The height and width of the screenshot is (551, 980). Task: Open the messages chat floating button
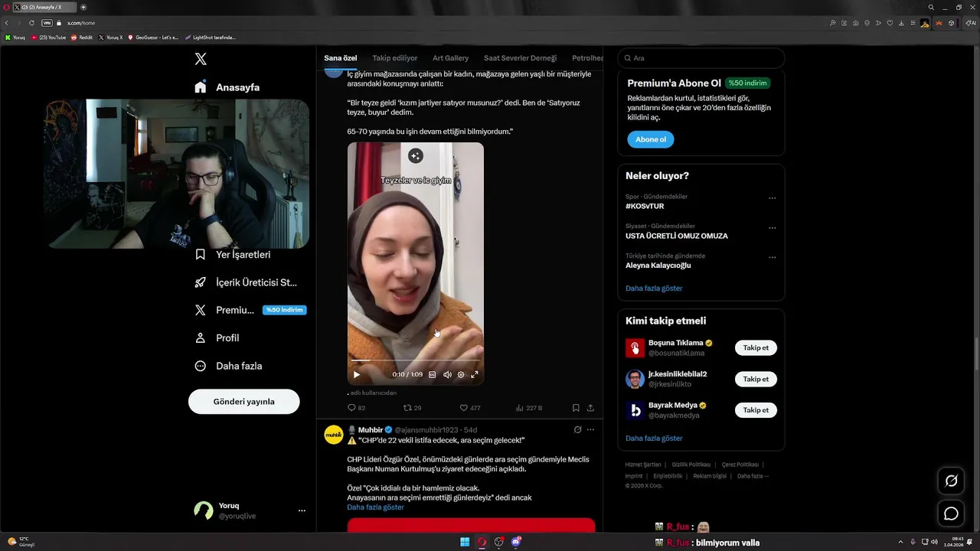coord(951,514)
